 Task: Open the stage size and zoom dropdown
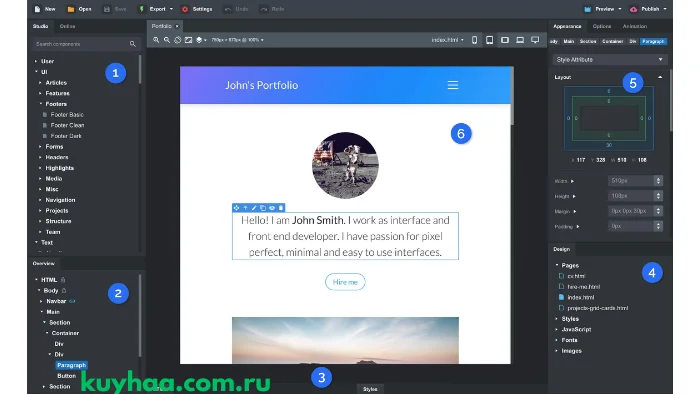click(238, 40)
